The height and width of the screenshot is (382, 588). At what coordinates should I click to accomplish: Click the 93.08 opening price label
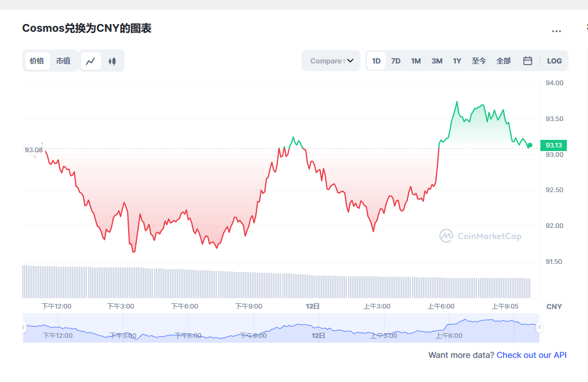click(34, 150)
